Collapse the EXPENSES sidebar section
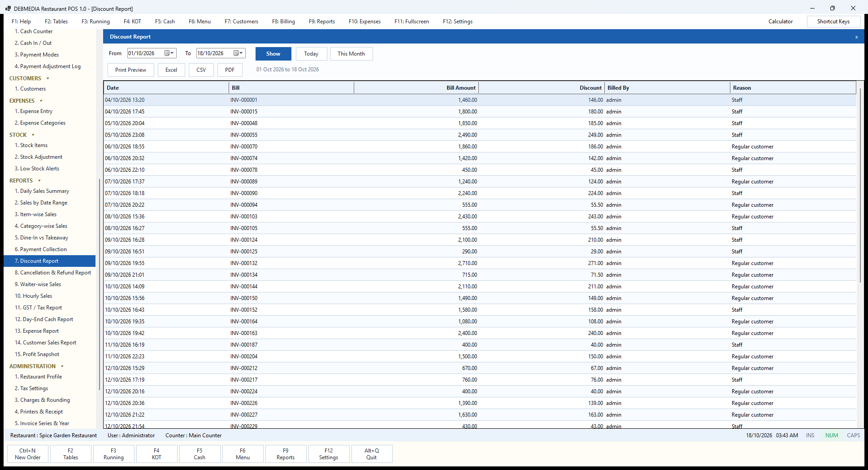Image resolution: width=868 pixels, height=470 pixels. click(x=41, y=101)
